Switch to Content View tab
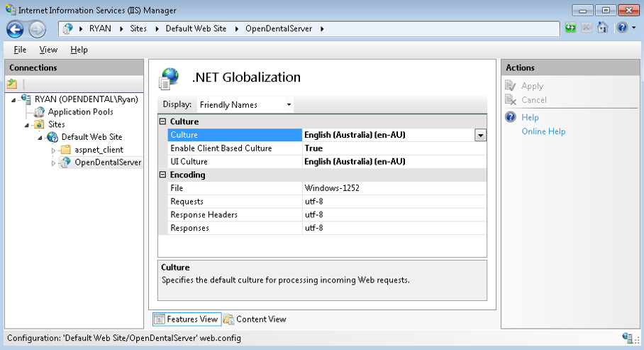This screenshot has height=350, width=644. coord(255,319)
